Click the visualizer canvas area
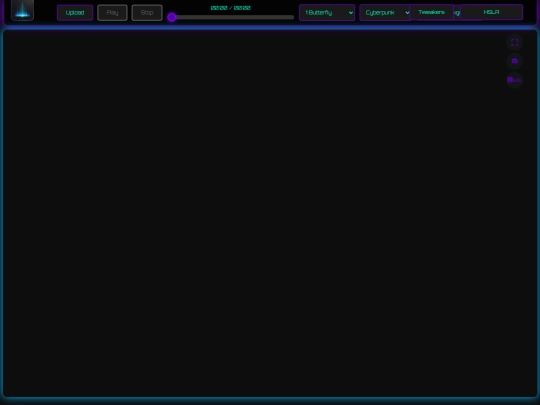This screenshot has width=540, height=405. point(270,214)
